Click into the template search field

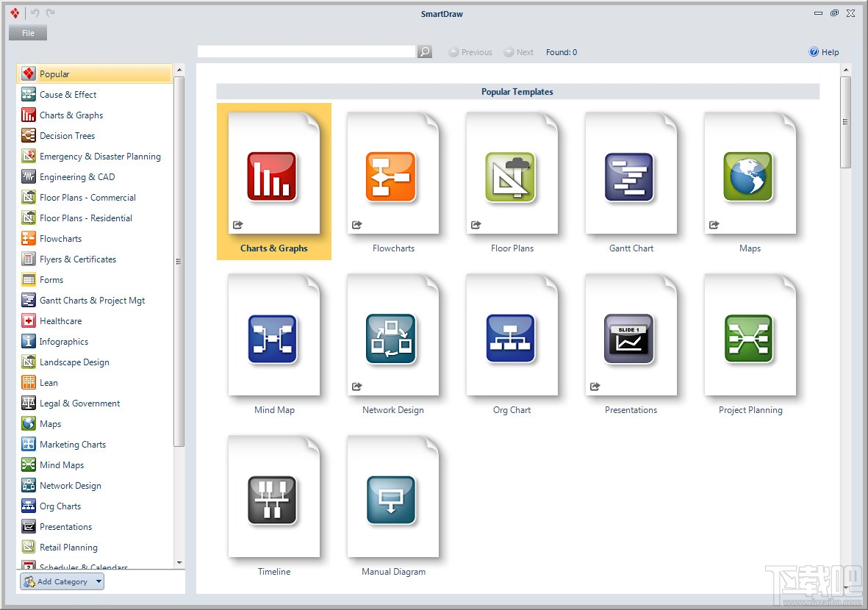click(306, 52)
